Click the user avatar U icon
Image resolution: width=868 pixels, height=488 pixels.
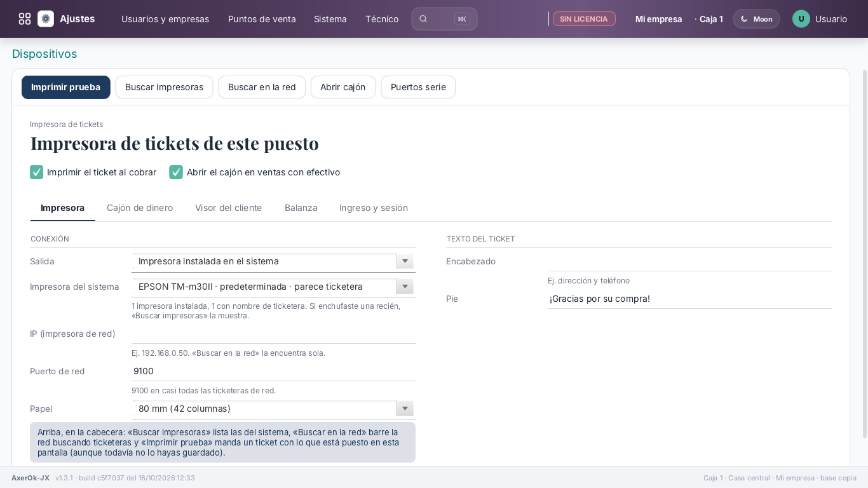click(x=801, y=19)
